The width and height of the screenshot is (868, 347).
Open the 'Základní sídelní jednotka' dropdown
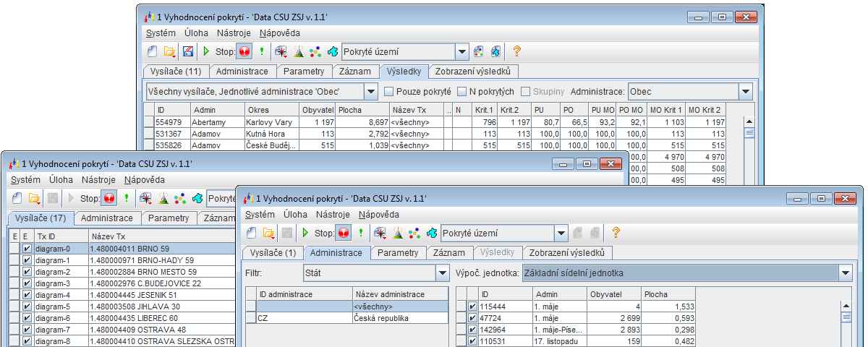coord(845,273)
